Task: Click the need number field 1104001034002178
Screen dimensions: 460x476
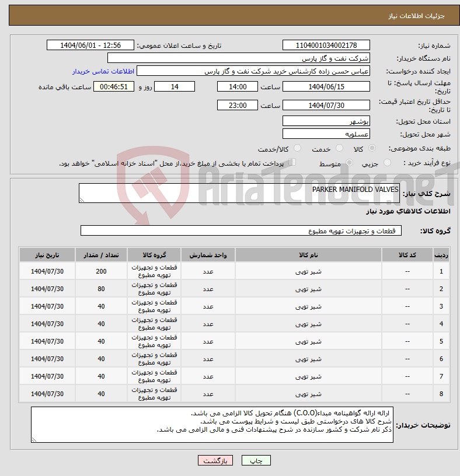Action: (326, 45)
